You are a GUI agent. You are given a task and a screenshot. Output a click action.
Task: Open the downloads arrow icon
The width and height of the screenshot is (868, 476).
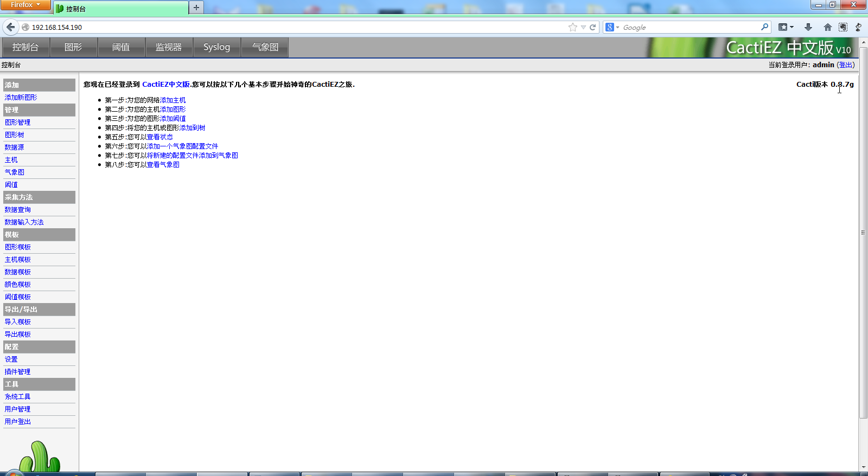pos(808,27)
